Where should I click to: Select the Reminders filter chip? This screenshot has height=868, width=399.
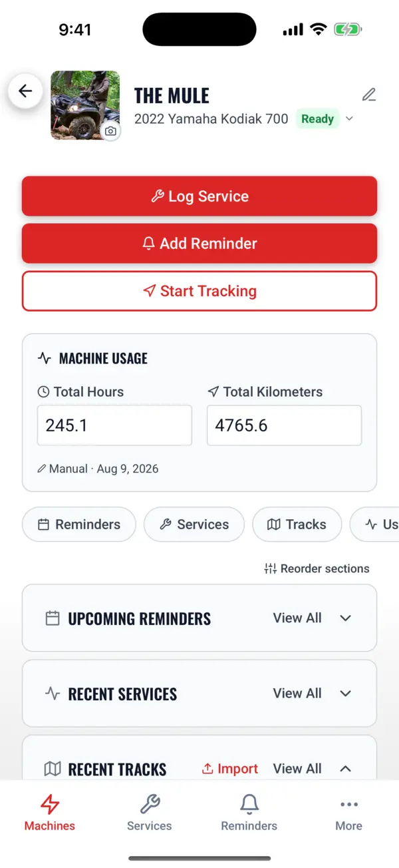click(x=79, y=525)
